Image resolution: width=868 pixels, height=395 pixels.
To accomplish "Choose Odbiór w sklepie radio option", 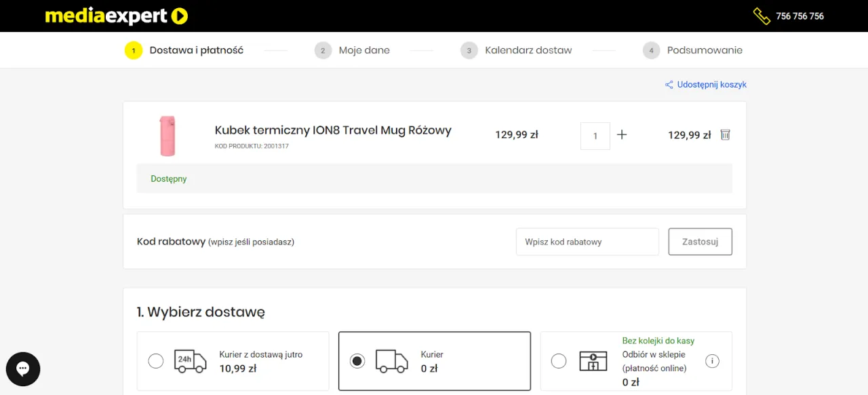I will [x=559, y=361].
